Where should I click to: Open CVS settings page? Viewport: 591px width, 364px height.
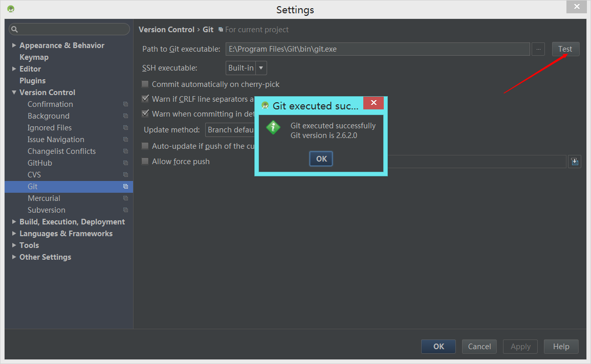tap(34, 175)
